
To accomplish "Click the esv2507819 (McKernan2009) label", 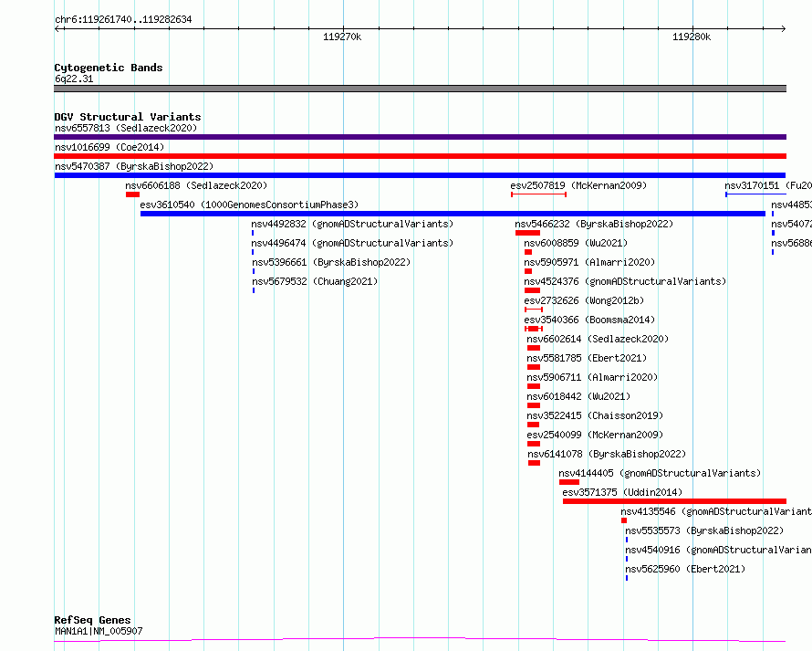I will pyautogui.click(x=578, y=185).
